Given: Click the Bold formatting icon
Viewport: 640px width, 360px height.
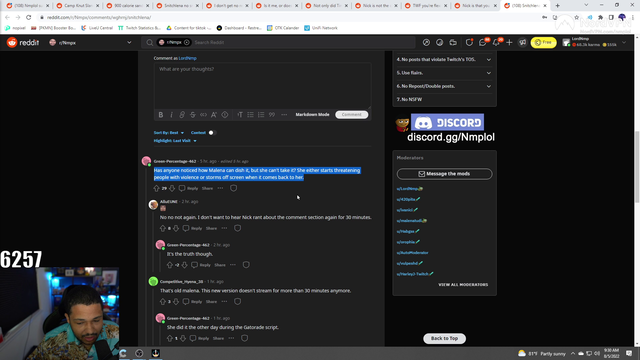Looking at the screenshot, I should 161,115.
